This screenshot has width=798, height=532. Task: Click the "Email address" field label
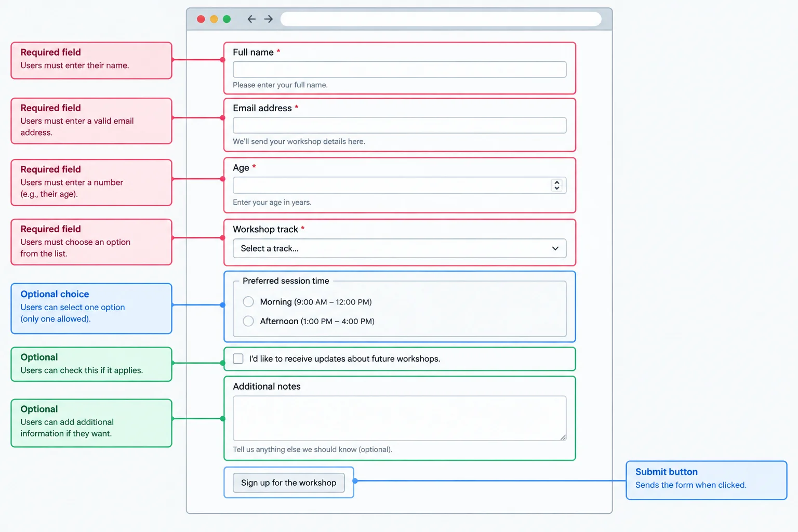pos(262,108)
